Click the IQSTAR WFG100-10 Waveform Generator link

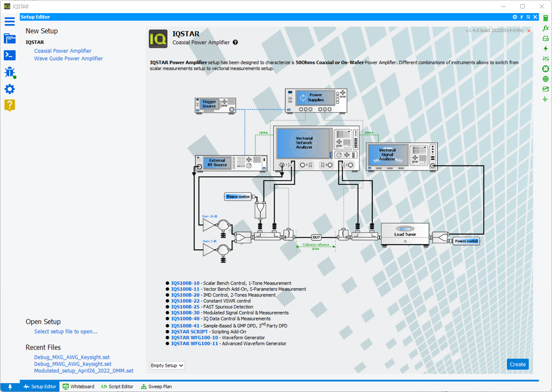coord(195,338)
